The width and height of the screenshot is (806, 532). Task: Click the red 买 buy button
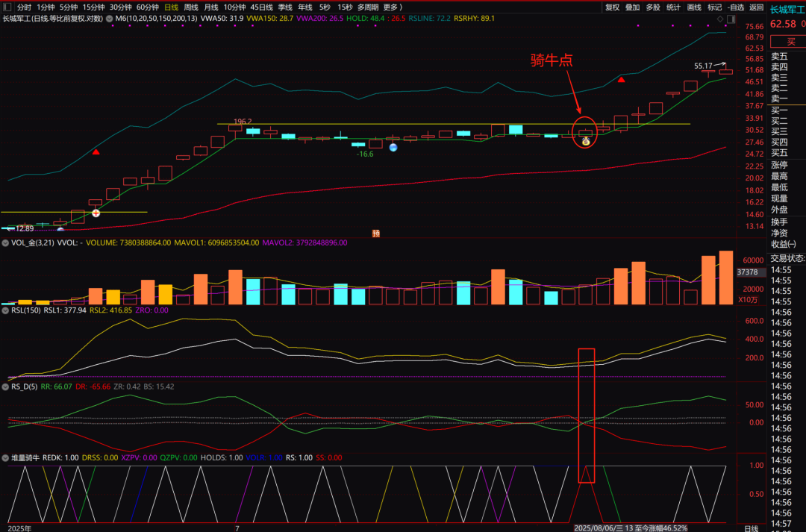pyautogui.click(x=790, y=42)
